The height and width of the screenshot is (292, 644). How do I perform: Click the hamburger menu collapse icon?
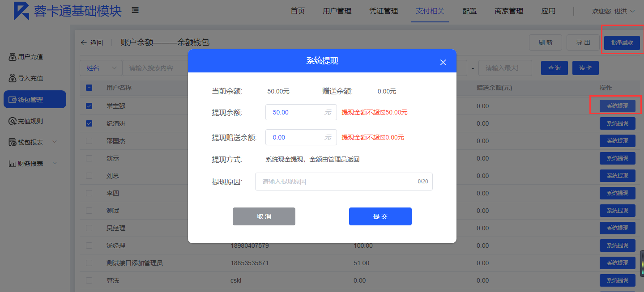tap(135, 10)
